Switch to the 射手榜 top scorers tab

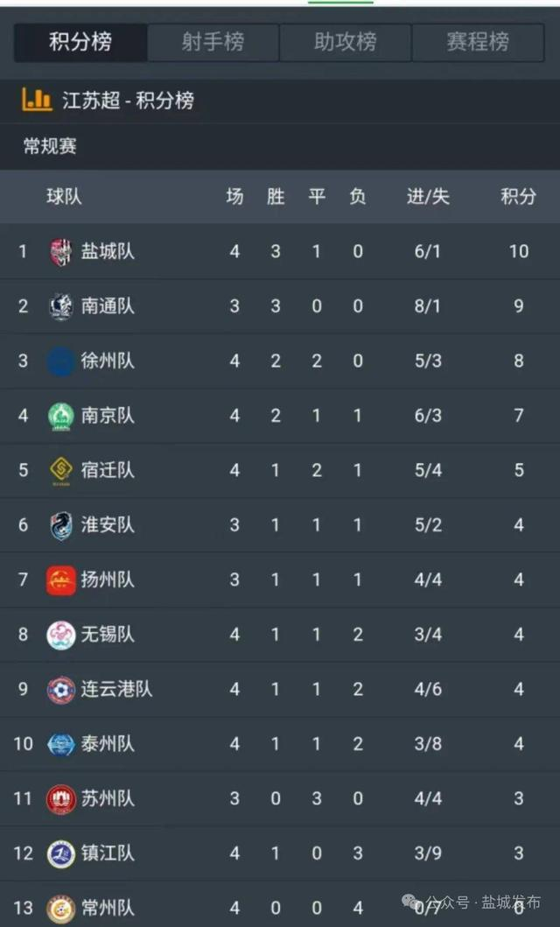click(213, 42)
